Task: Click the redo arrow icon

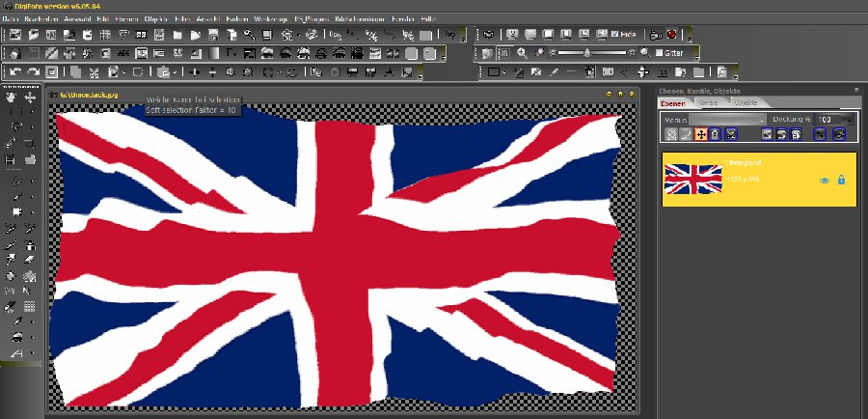Action: [32, 72]
